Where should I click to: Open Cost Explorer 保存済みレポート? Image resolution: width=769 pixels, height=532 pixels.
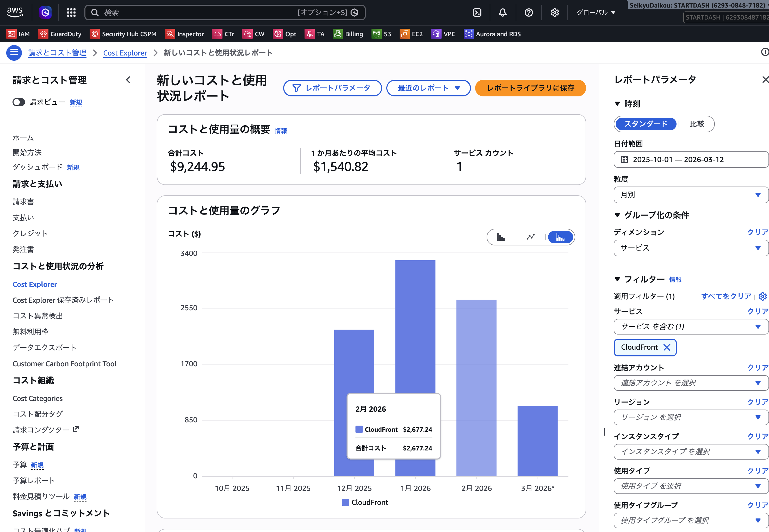pyautogui.click(x=63, y=300)
